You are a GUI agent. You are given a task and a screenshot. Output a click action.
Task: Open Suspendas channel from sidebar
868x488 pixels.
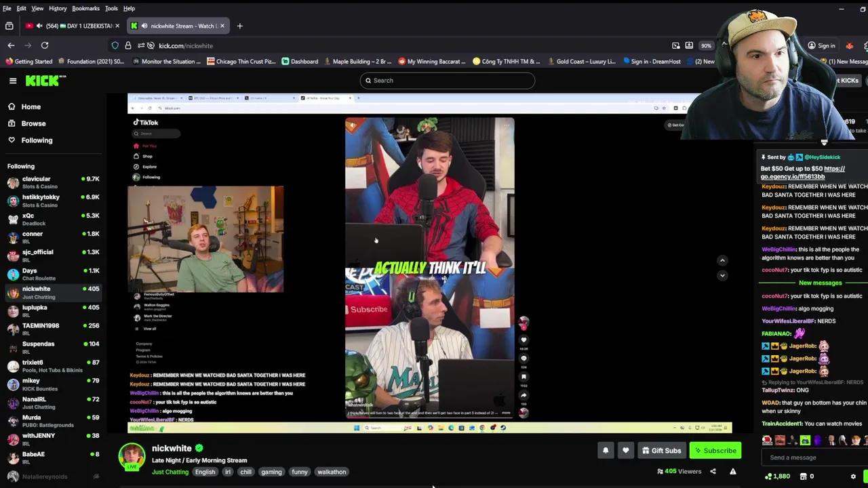[x=53, y=347]
